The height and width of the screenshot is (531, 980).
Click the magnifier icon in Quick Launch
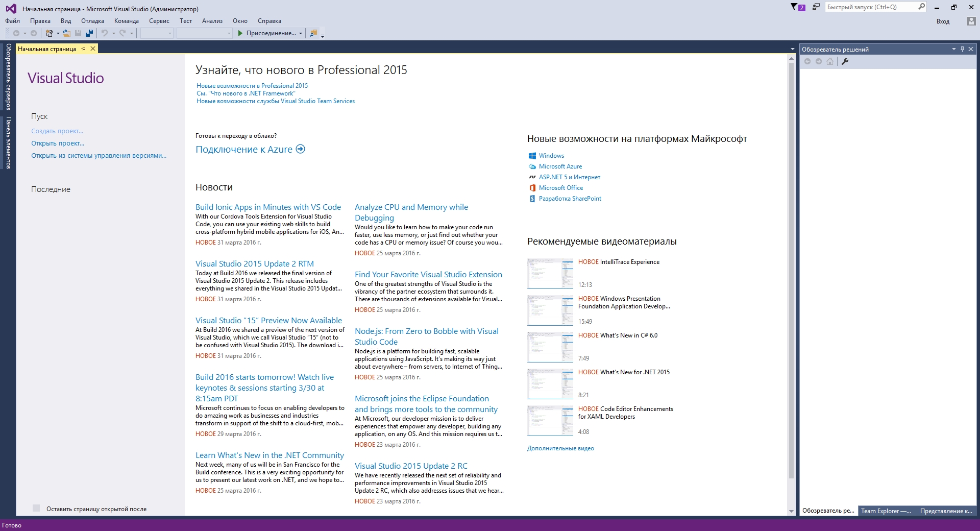tap(921, 7)
